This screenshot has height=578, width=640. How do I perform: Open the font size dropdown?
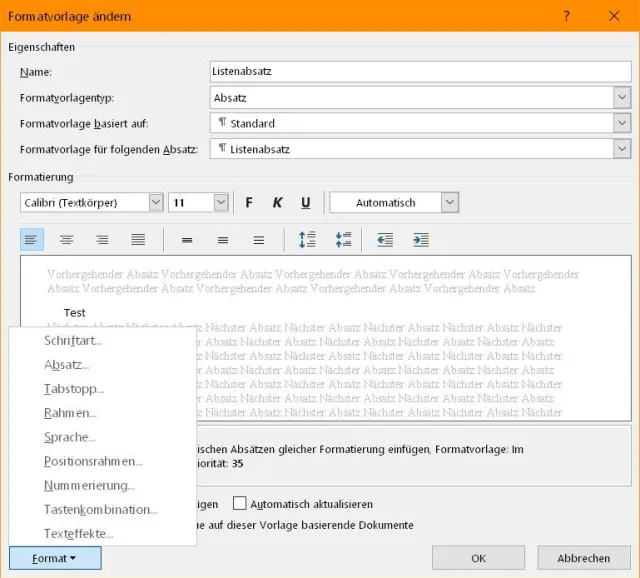coord(221,203)
